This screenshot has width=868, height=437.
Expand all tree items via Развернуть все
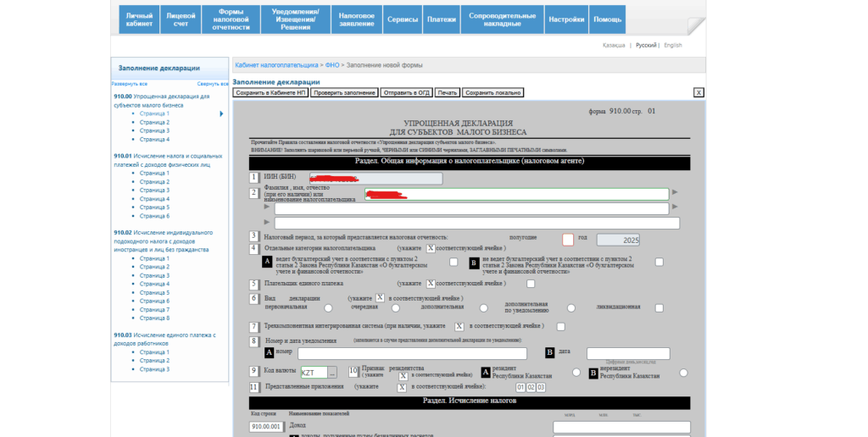point(130,84)
